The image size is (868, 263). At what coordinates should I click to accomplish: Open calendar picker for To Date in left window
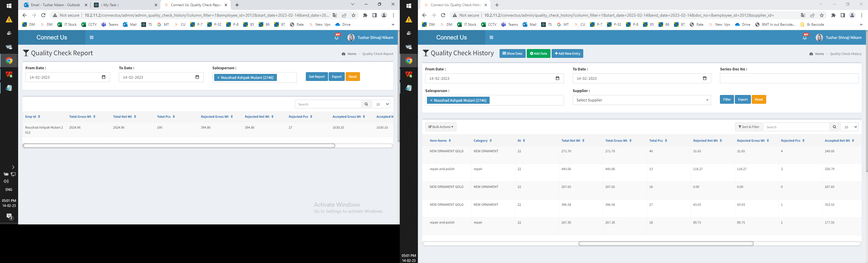(198, 77)
